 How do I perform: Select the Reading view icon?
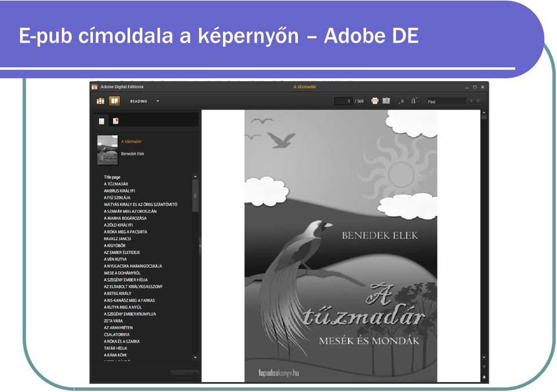click(114, 101)
